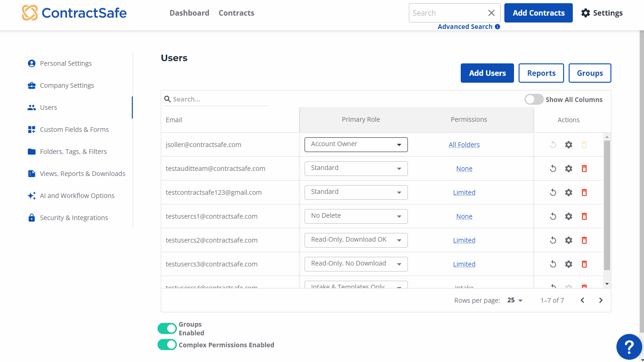Open the help question mark bubble
Screen dimensions: 644x362
pos(629,347)
